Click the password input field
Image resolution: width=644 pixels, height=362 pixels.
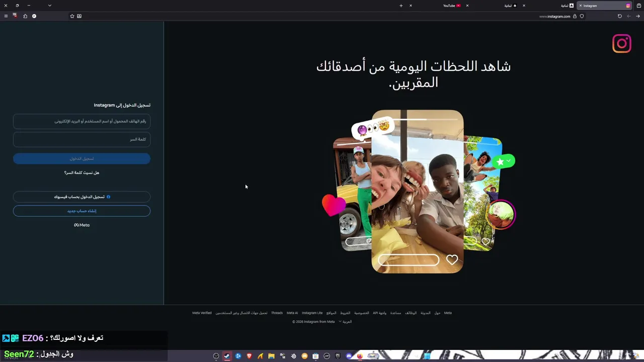[x=82, y=139]
